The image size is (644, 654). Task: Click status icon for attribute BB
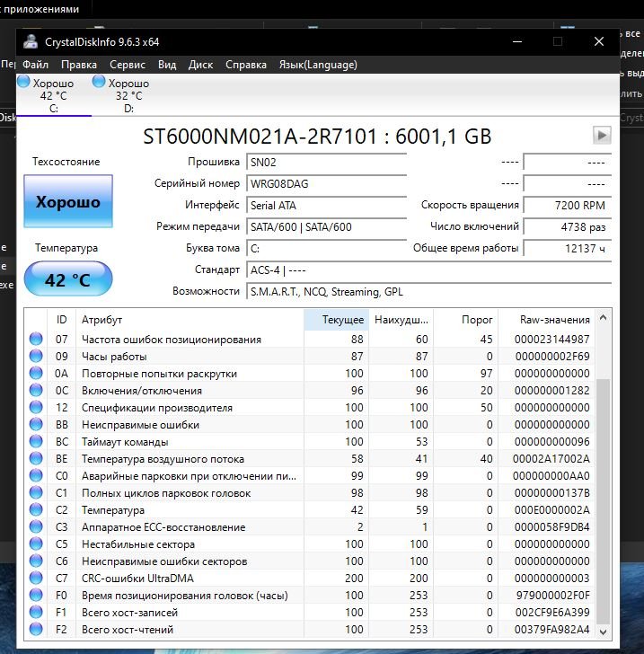[x=36, y=424]
